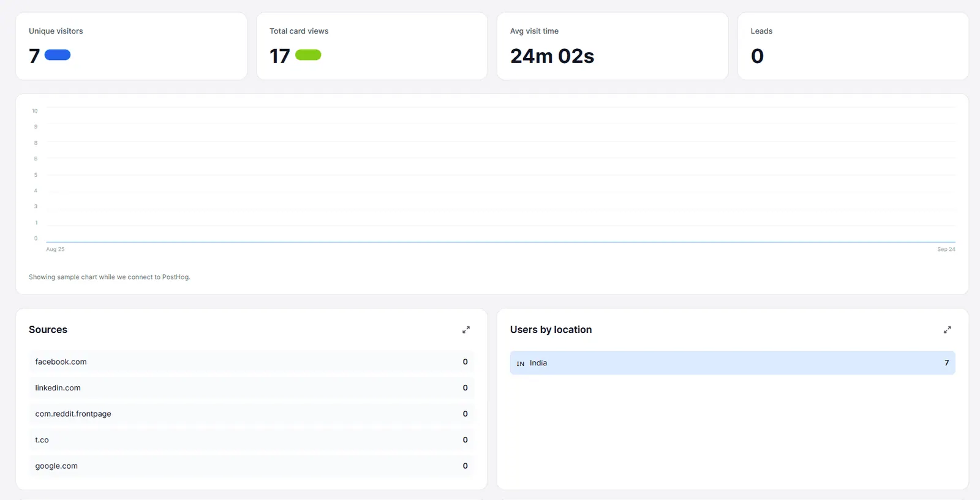
Task: Click the India visitor count 7
Action: (x=947, y=363)
